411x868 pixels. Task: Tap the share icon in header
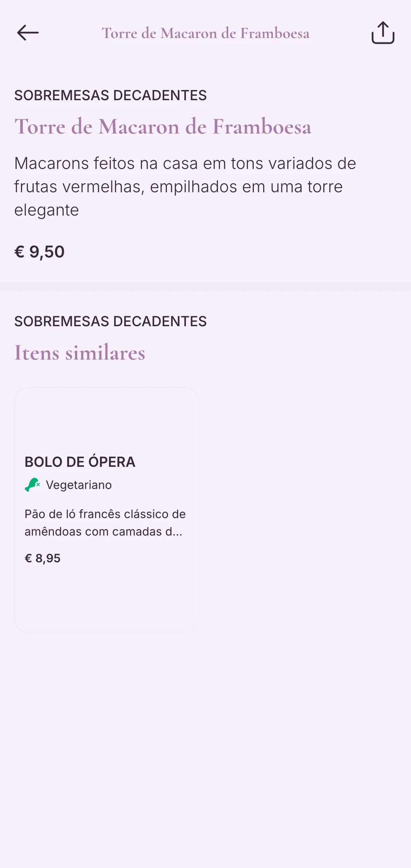pyautogui.click(x=383, y=33)
